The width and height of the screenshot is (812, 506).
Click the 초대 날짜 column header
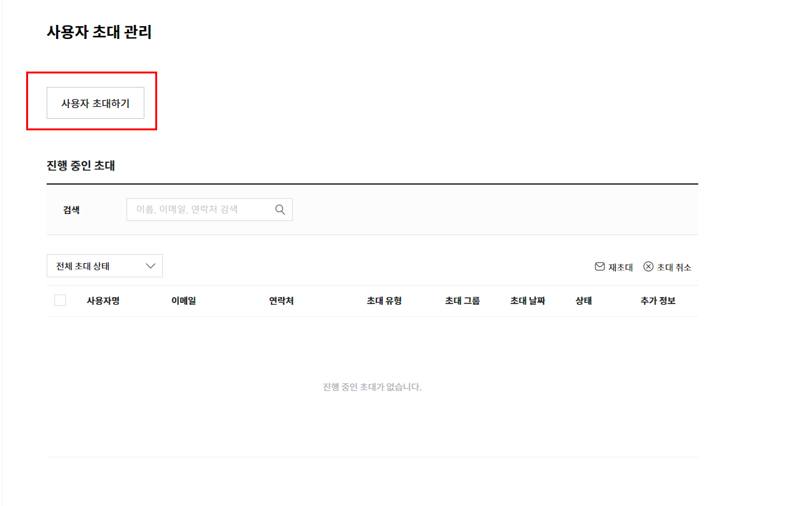[527, 301]
